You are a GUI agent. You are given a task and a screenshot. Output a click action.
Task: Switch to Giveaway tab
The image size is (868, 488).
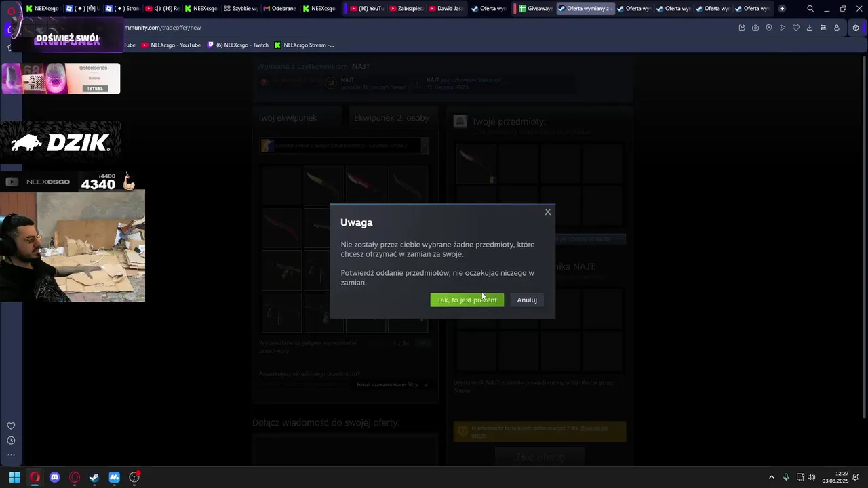[x=534, y=9]
